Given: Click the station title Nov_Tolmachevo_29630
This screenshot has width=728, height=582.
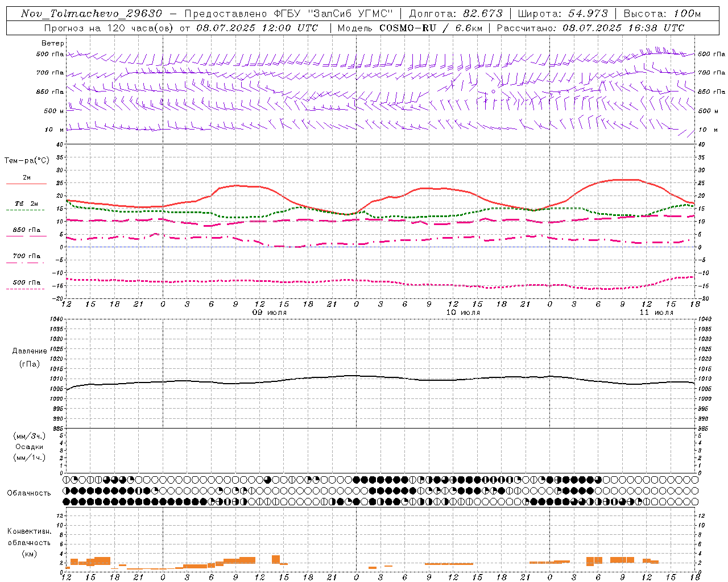Looking at the screenshot, I should pos(91,14).
